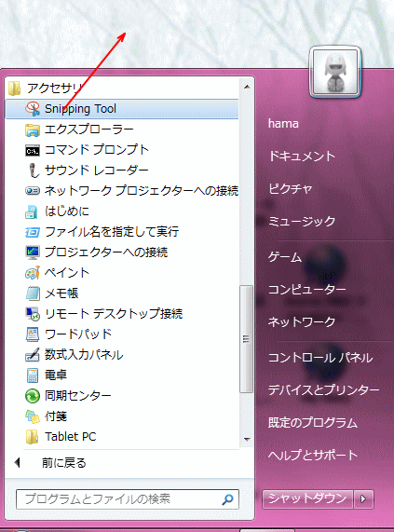The image size is (394, 532).
Task: Click the 同期センター green sync icon
Action: click(x=33, y=396)
